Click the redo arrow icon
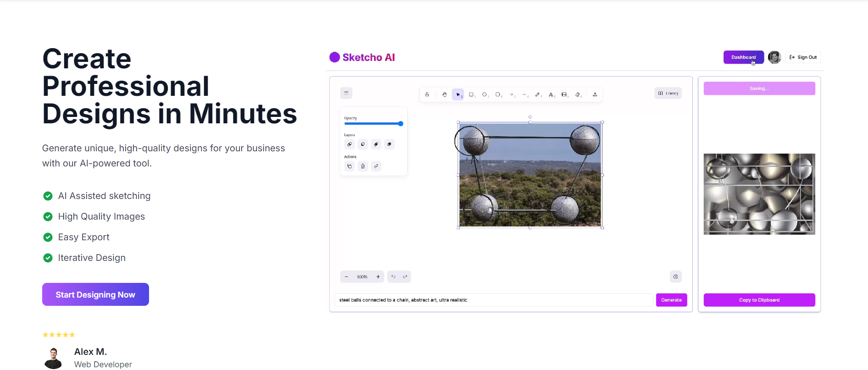This screenshot has width=868, height=370. click(x=405, y=277)
